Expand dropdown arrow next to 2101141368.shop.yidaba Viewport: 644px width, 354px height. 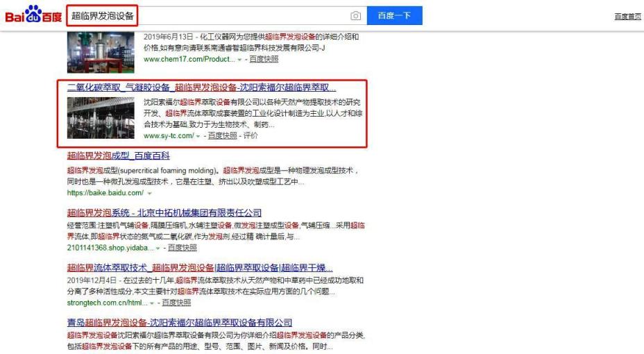coord(158,248)
